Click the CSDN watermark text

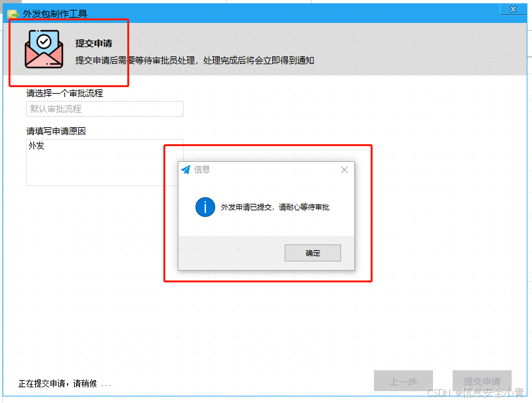[x=476, y=393]
